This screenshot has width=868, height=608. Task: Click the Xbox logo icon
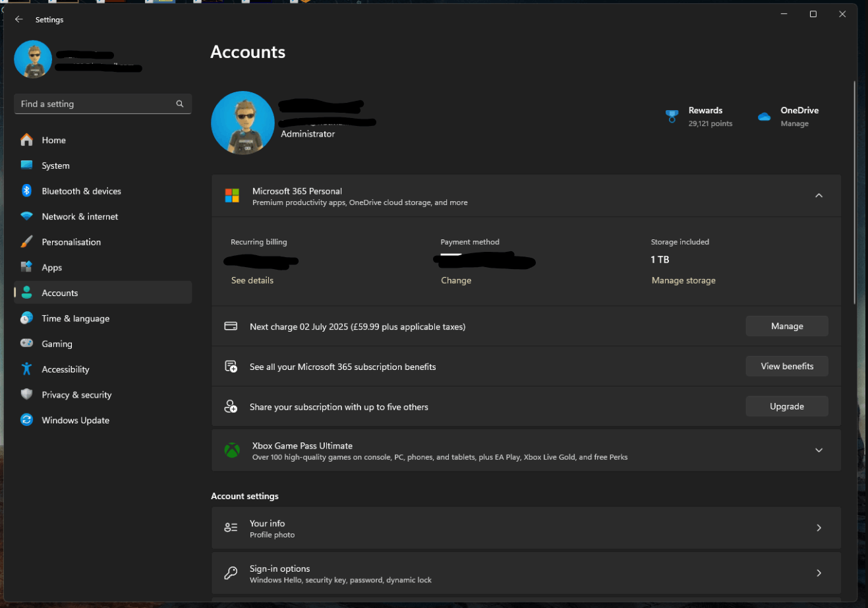tap(232, 450)
